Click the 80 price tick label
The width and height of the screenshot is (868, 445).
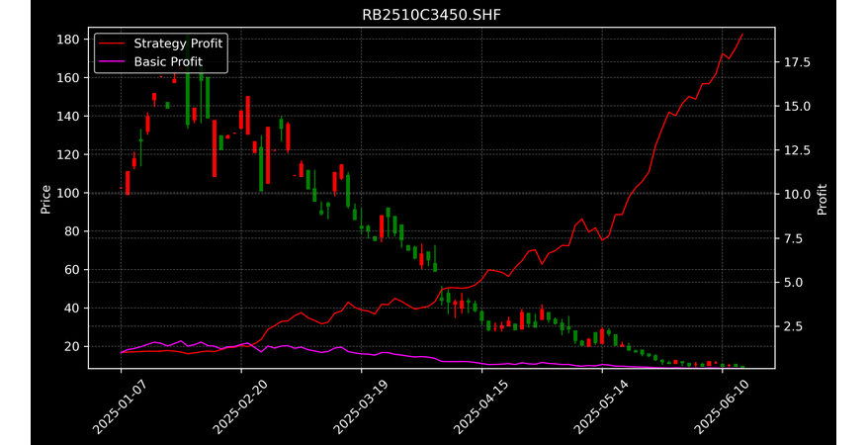coord(73,231)
